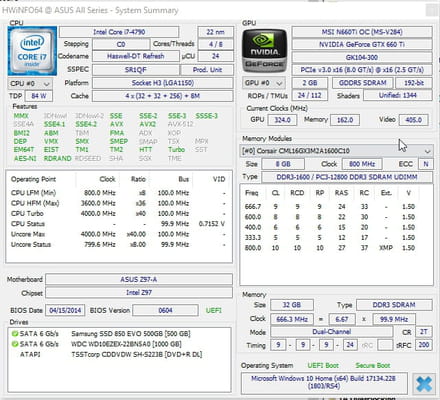The width and height of the screenshot is (440, 400).
Task: Click the CPU cache 4 x (32 + 32 + 256) field
Action: pyautogui.click(x=163, y=96)
